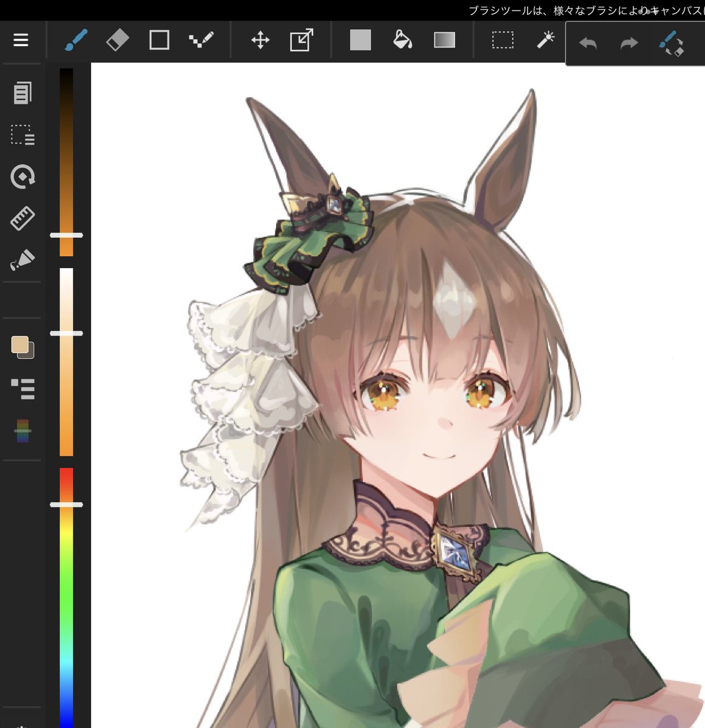Select the dot pen tool

(201, 41)
